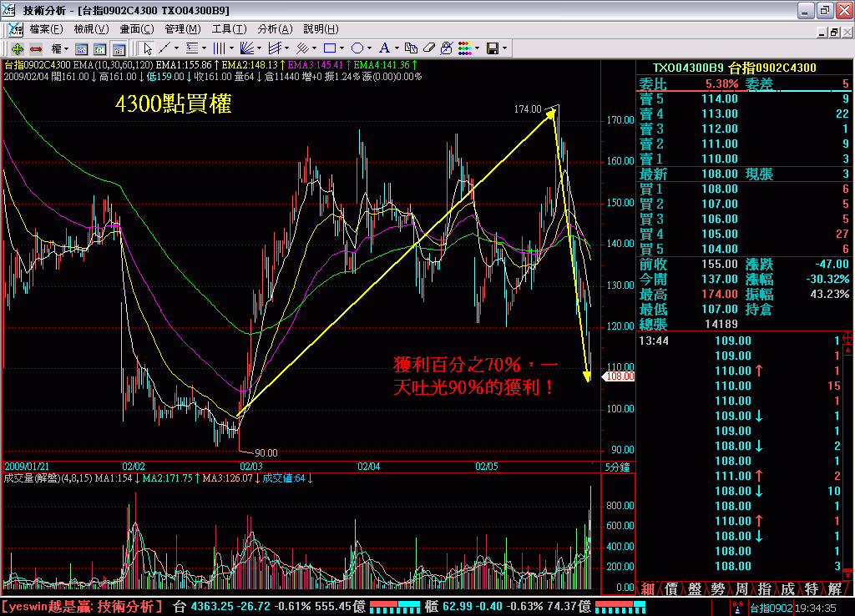Open the 說明(H) menu

pyautogui.click(x=321, y=29)
